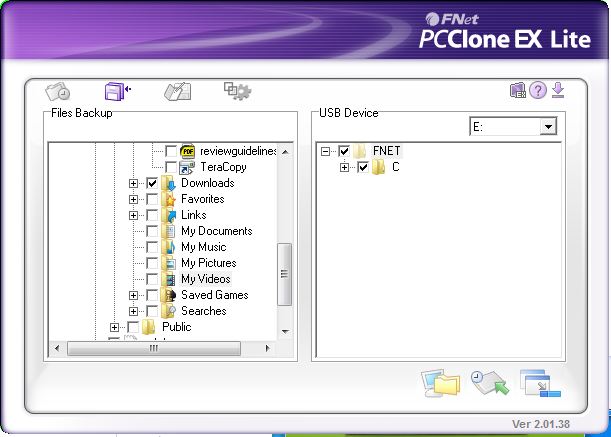
Task: Check the My Videos checkbox
Action: tap(152, 279)
